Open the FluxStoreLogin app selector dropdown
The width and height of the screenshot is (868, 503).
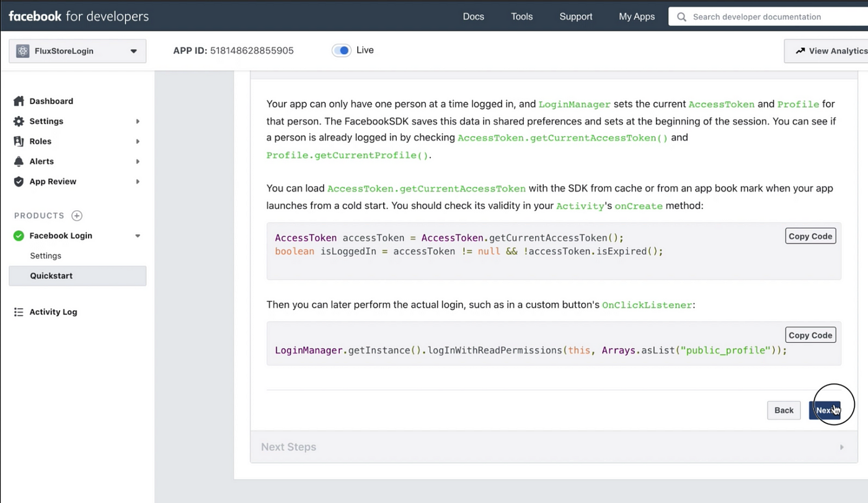[x=77, y=51]
